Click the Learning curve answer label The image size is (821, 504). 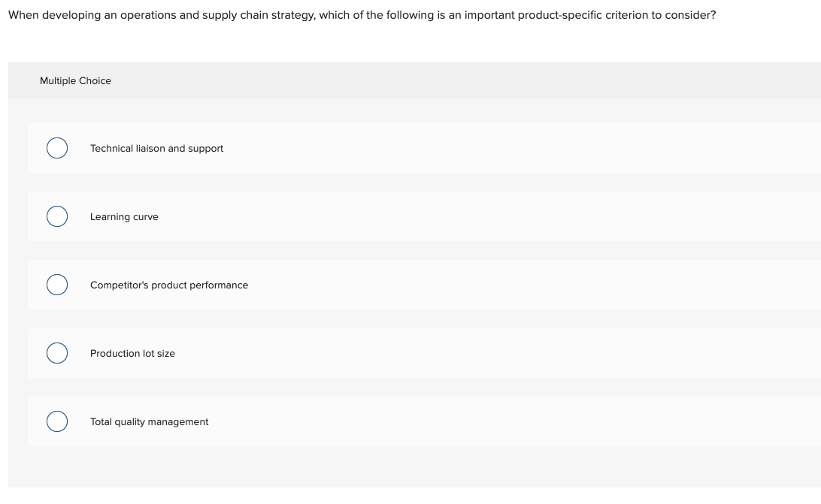(124, 216)
